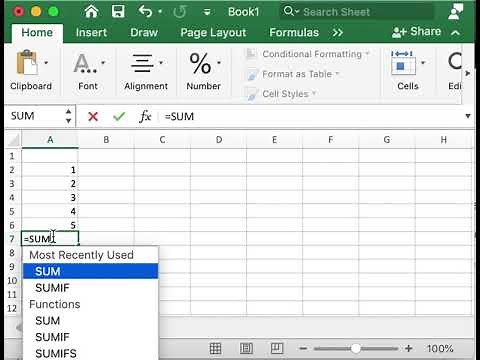Cancel formula entry with red X

(x=93, y=116)
